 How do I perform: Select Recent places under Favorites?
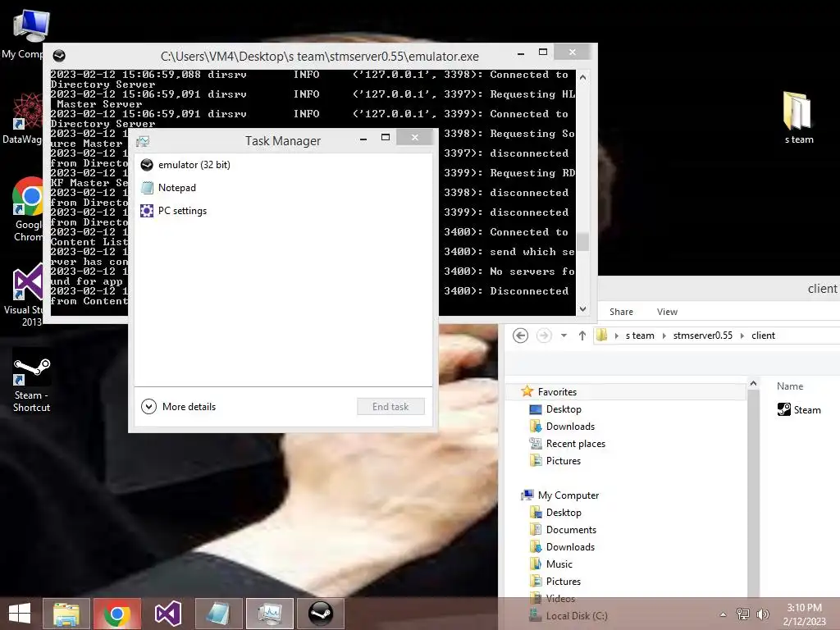[575, 444]
